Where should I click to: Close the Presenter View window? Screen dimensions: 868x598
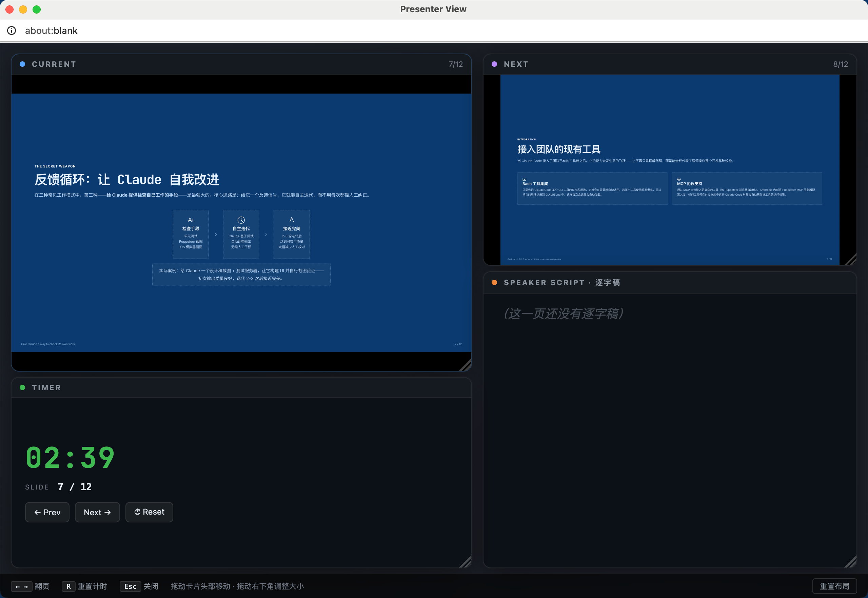pyautogui.click(x=10, y=9)
